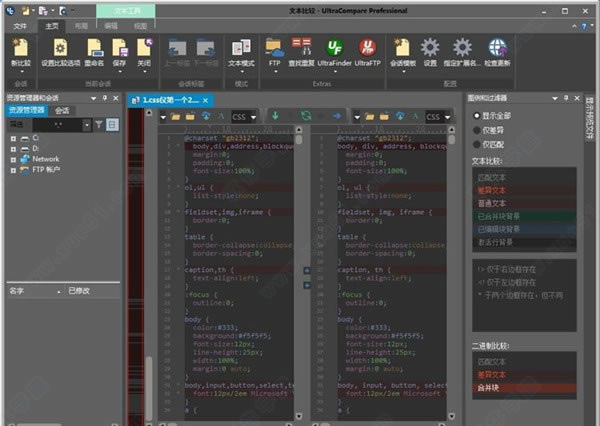Viewport: 600px width, 426px height.
Task: Open 显示辅助文件 side vertical tab
Action: tap(589, 118)
